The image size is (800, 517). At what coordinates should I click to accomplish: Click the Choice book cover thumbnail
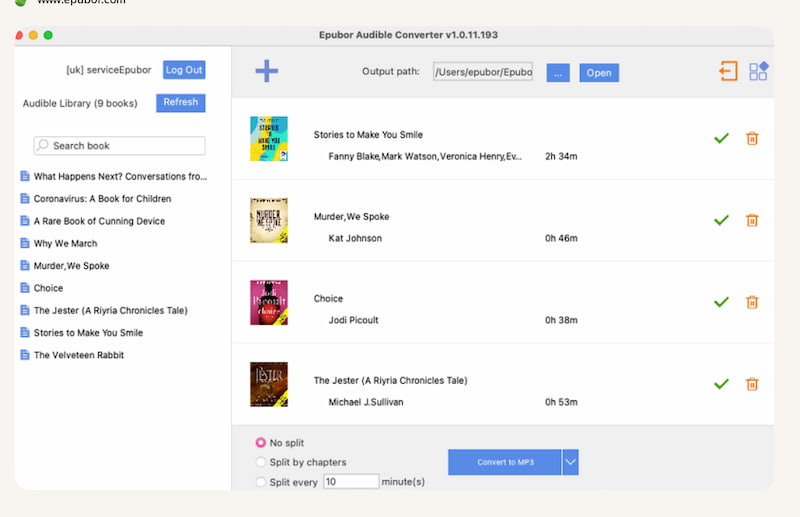[269, 302]
